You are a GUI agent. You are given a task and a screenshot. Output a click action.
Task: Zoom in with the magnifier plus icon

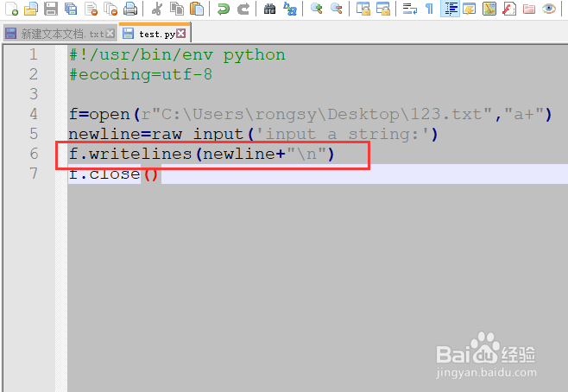click(316, 9)
